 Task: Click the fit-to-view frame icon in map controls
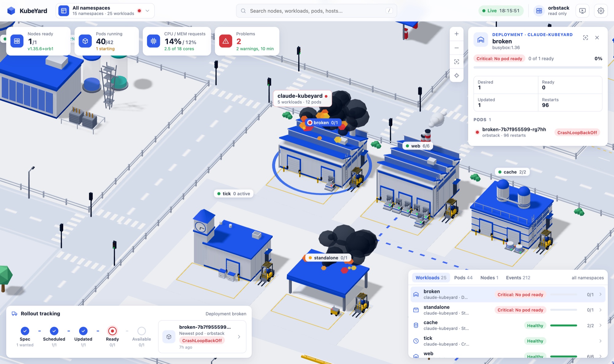click(457, 62)
